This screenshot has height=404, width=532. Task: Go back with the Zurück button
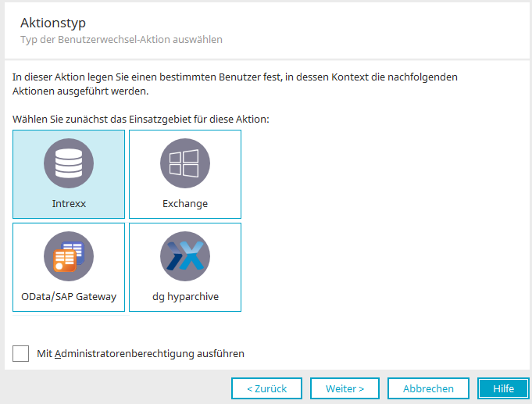click(x=266, y=388)
